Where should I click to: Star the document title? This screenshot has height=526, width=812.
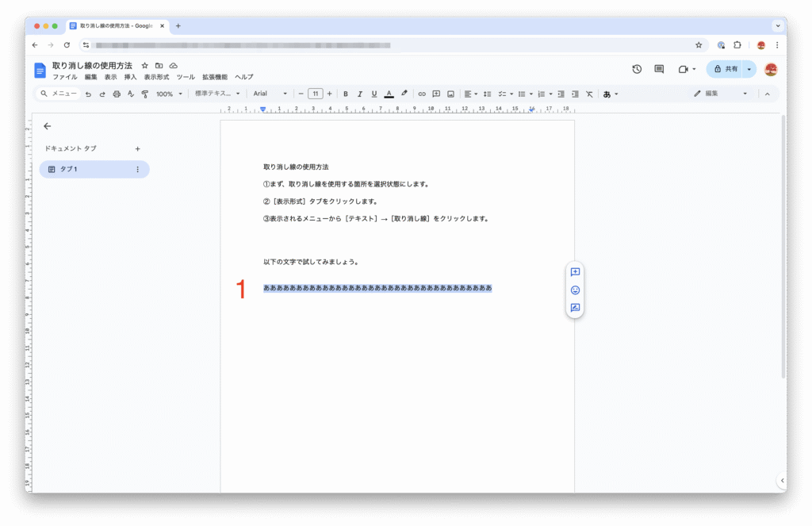point(145,66)
